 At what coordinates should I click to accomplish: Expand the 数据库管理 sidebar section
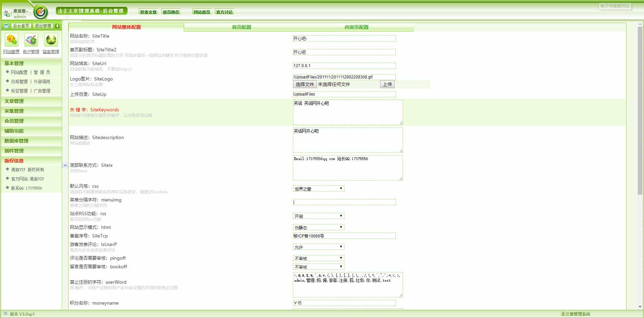(32, 141)
